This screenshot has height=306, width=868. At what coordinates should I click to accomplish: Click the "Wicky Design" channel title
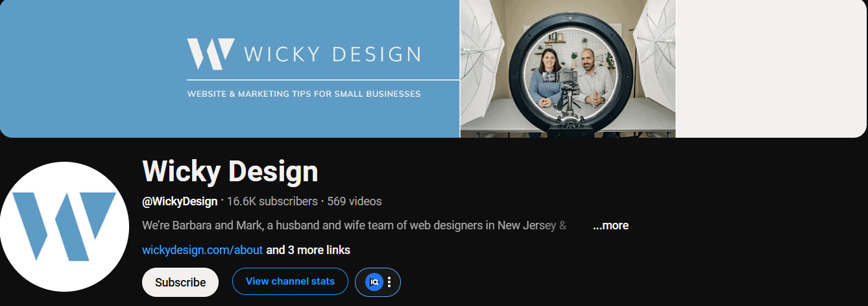pyautogui.click(x=230, y=172)
